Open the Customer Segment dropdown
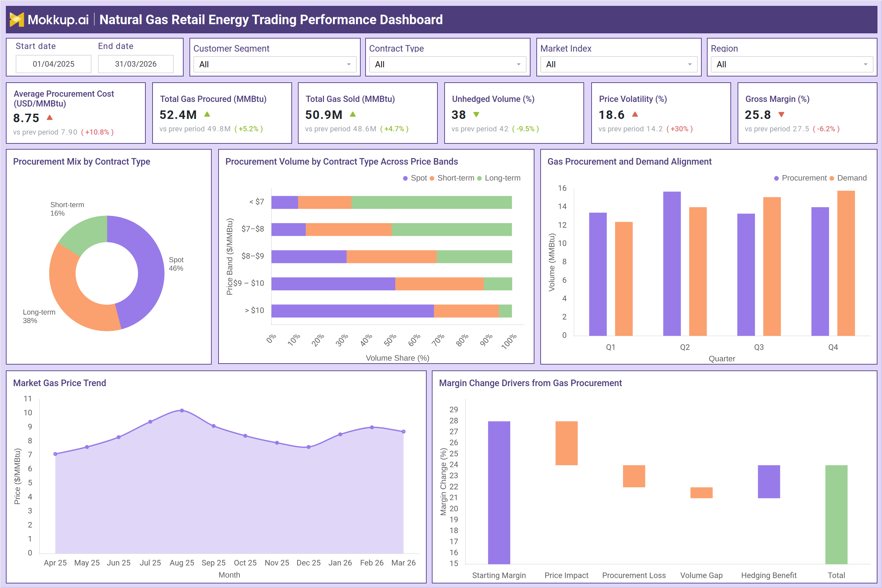The width and height of the screenshot is (882, 588). pos(274,64)
